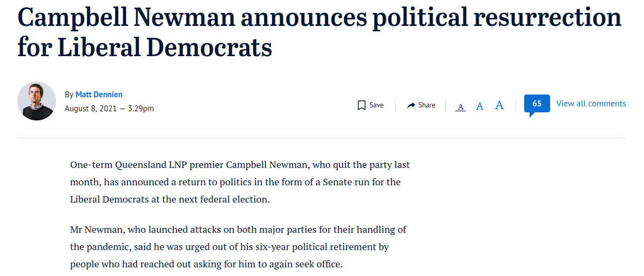Open the 65 comments speech bubble
Screen dimensions: 644x276
(537, 105)
